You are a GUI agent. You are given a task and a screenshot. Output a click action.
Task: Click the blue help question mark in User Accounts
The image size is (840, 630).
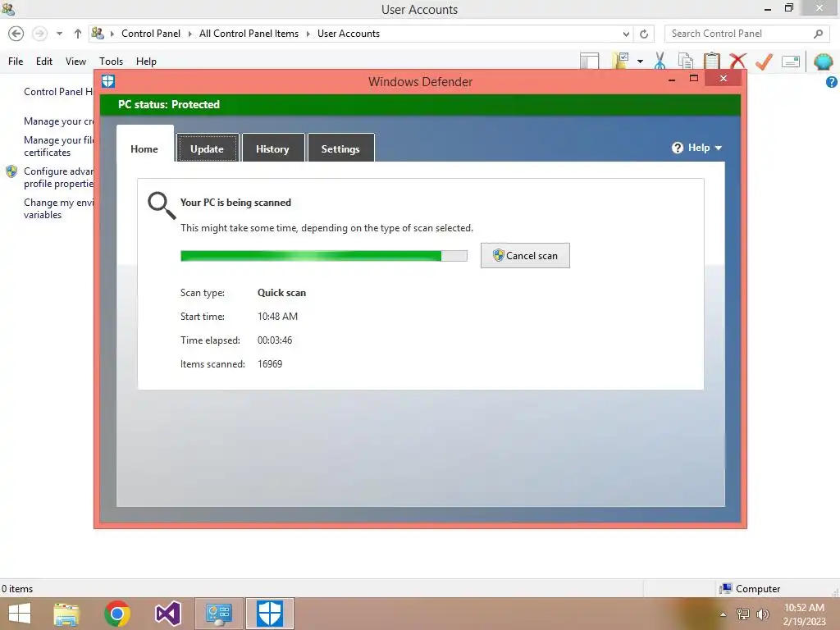(x=832, y=82)
